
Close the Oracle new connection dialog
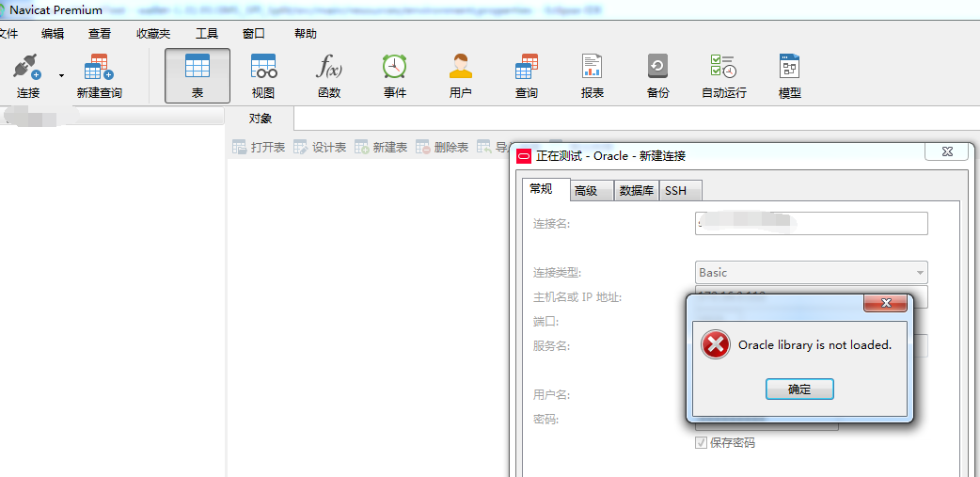[947, 151]
